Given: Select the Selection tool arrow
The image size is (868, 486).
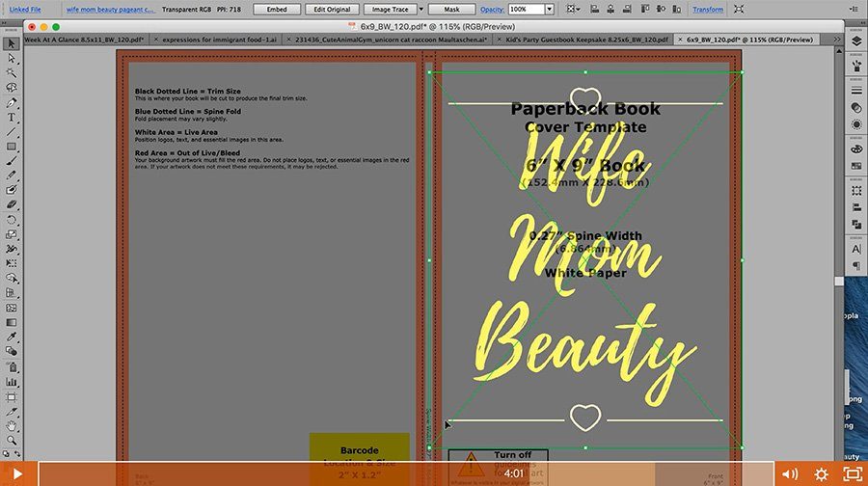Looking at the screenshot, I should [11, 43].
